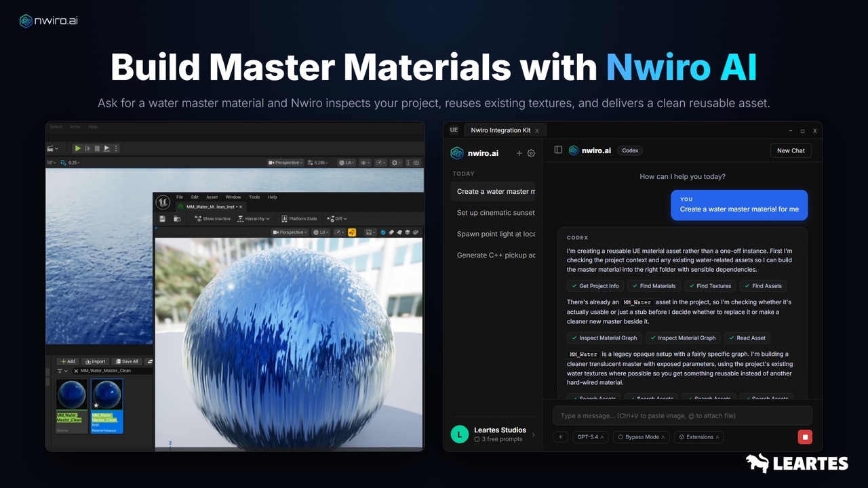The image size is (868, 488).
Task: Select the MM_Water_M..lean_Inst tab
Action: (x=210, y=206)
